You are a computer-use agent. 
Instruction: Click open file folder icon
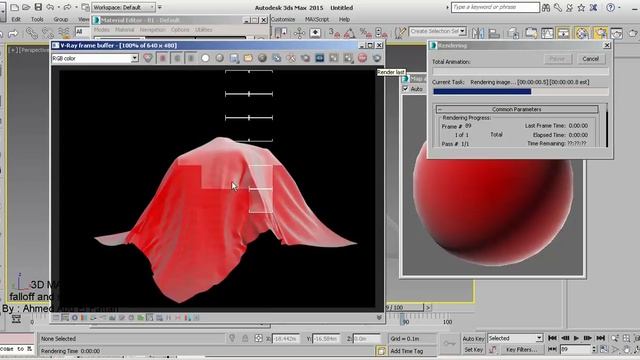(26, 7)
